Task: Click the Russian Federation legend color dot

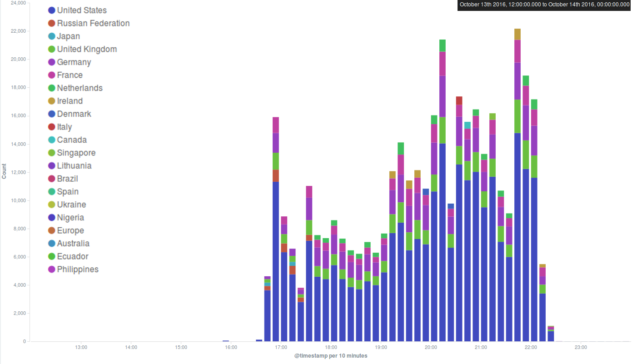Action: 52,24
